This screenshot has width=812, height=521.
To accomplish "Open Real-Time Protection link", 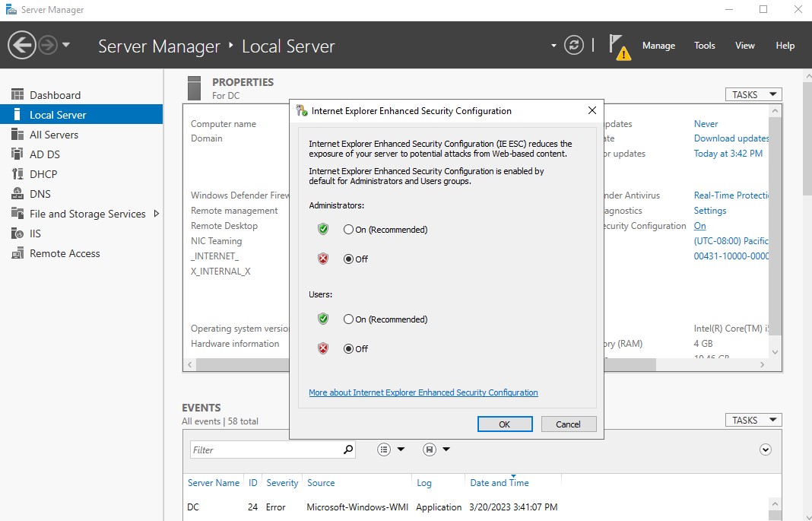I will (731, 195).
